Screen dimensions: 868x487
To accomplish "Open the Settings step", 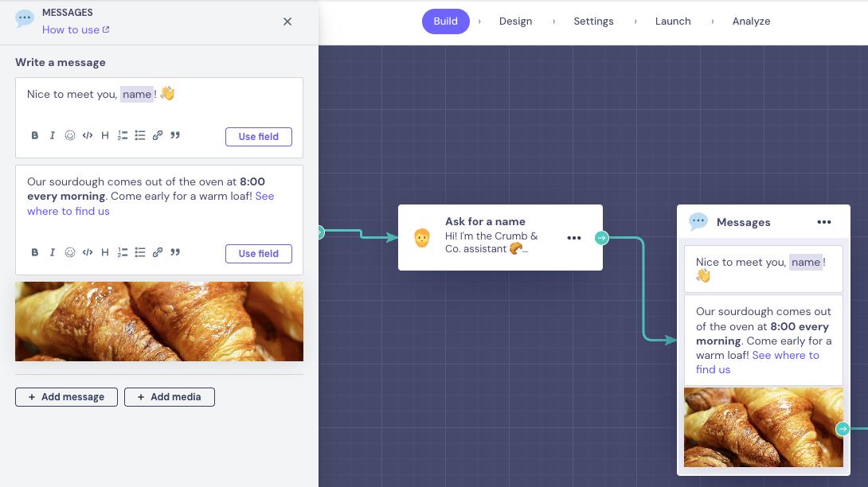I will [x=593, y=21].
